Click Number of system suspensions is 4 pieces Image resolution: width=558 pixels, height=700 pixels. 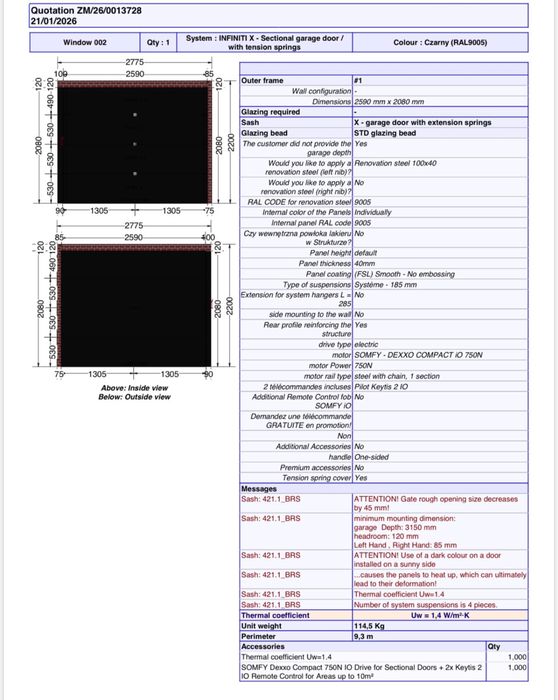(425, 605)
